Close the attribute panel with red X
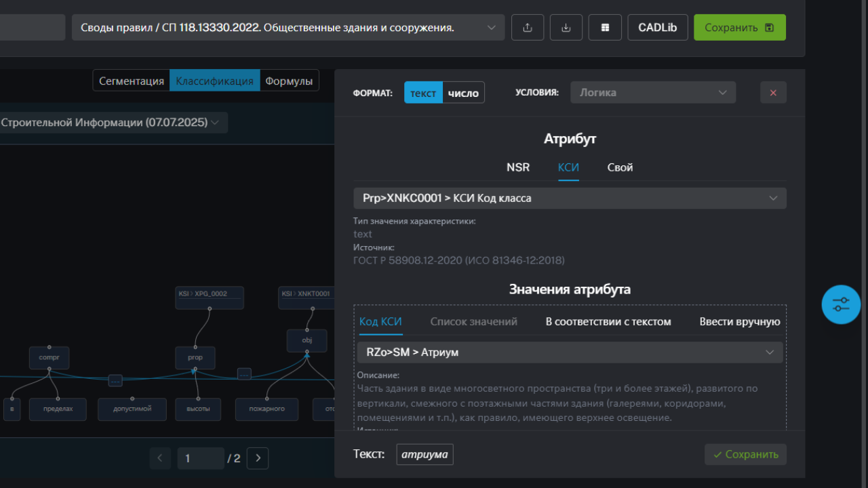This screenshot has height=488, width=868. [773, 93]
